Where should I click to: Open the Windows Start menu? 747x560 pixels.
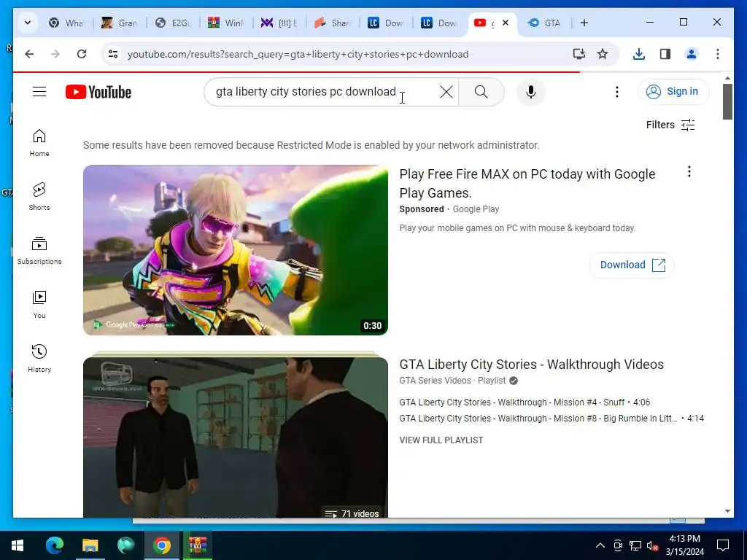[18, 545]
